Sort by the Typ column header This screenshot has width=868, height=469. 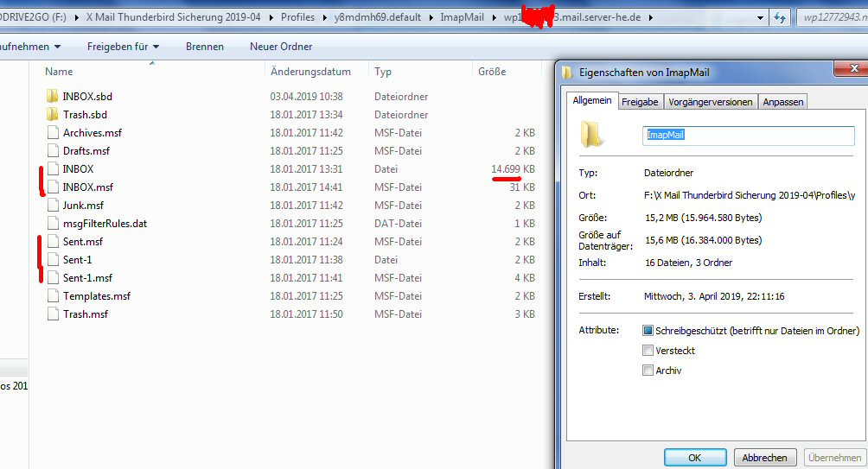pos(382,72)
